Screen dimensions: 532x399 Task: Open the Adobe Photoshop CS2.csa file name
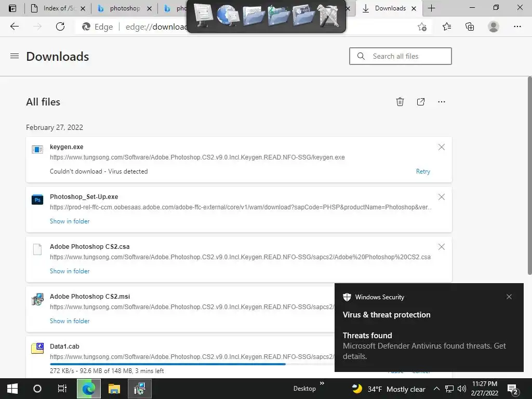click(89, 247)
